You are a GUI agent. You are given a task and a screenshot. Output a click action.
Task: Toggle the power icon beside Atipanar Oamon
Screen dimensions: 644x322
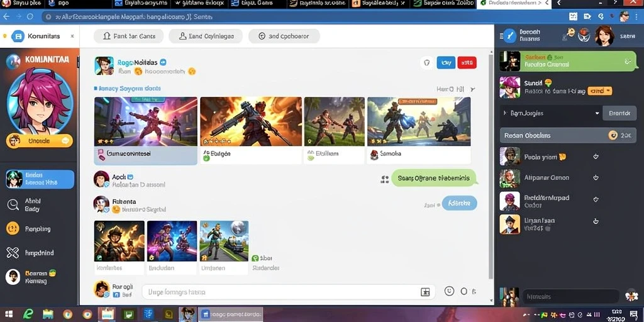coord(596,178)
